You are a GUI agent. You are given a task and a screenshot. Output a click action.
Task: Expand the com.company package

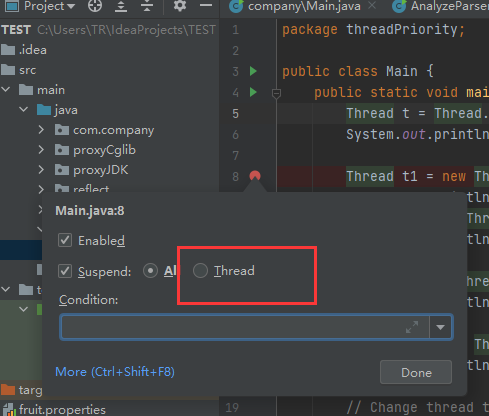(41, 130)
